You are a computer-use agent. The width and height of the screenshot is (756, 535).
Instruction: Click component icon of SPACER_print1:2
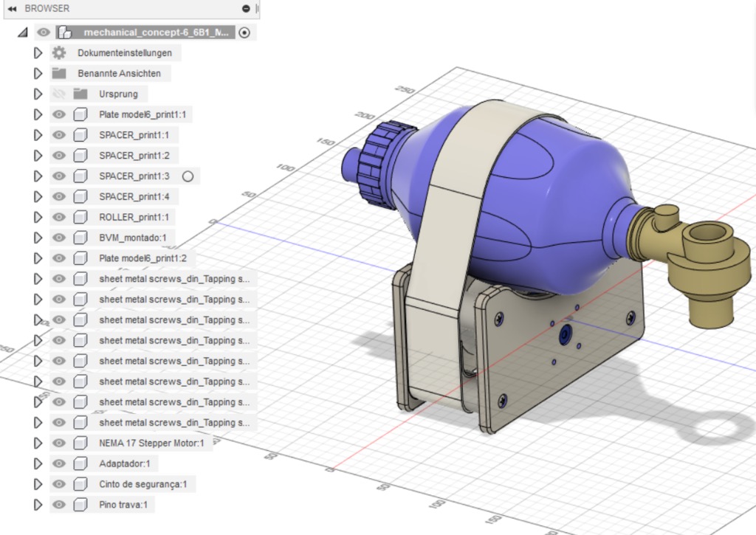pyautogui.click(x=80, y=155)
